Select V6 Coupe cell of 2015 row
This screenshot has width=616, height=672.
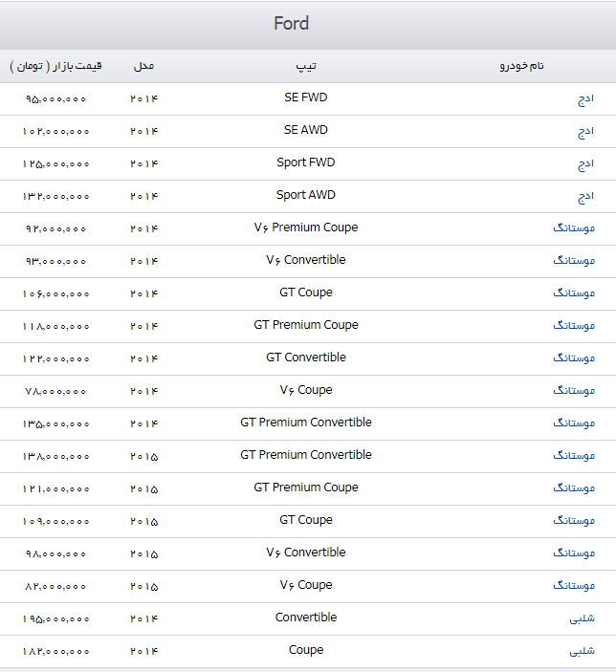point(306,585)
